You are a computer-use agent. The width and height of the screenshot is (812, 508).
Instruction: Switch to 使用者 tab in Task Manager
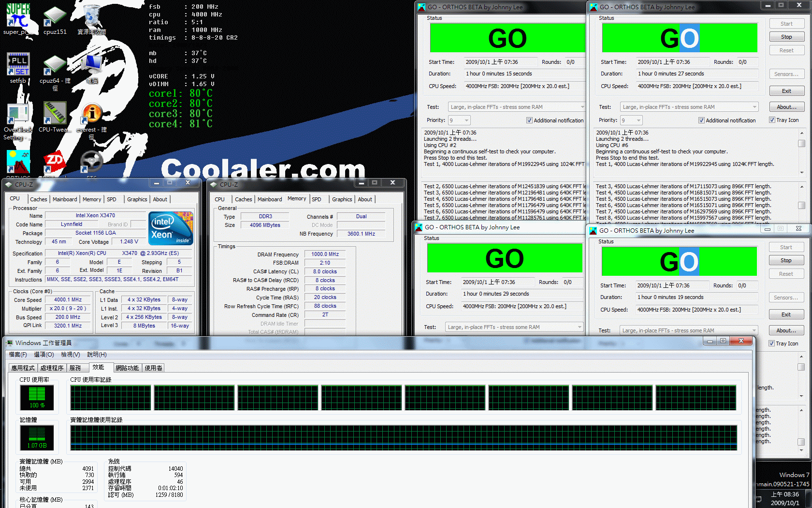pyautogui.click(x=153, y=368)
